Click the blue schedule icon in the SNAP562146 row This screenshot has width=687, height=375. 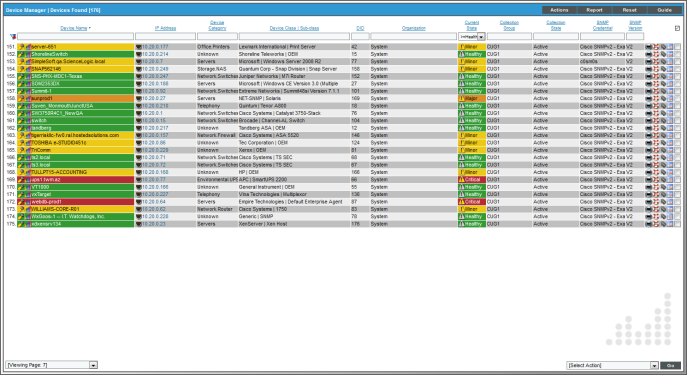670,69
